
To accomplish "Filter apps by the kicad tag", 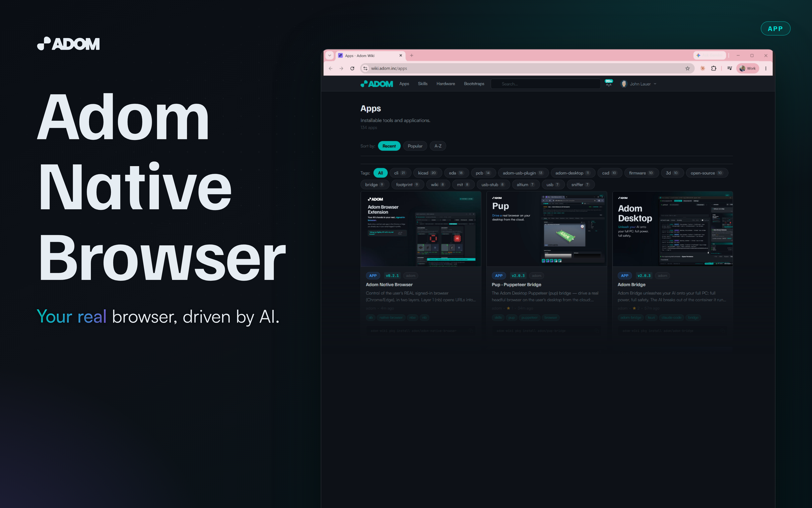I will tap(427, 173).
